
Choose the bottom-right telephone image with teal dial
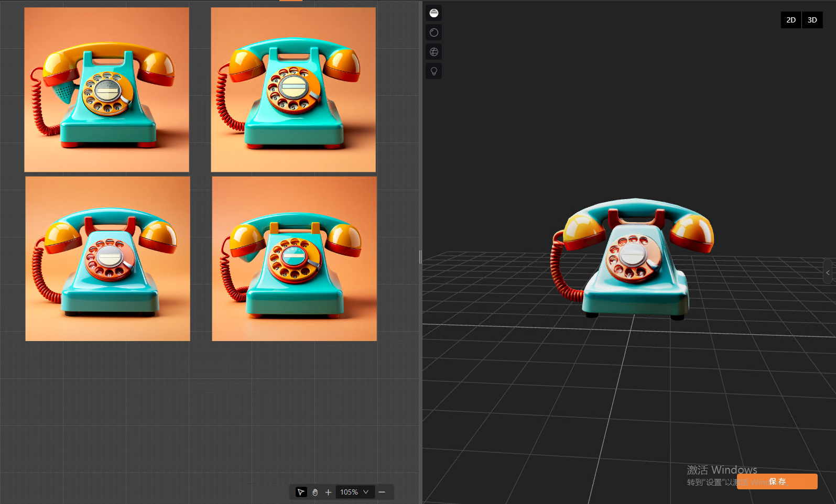[295, 259]
